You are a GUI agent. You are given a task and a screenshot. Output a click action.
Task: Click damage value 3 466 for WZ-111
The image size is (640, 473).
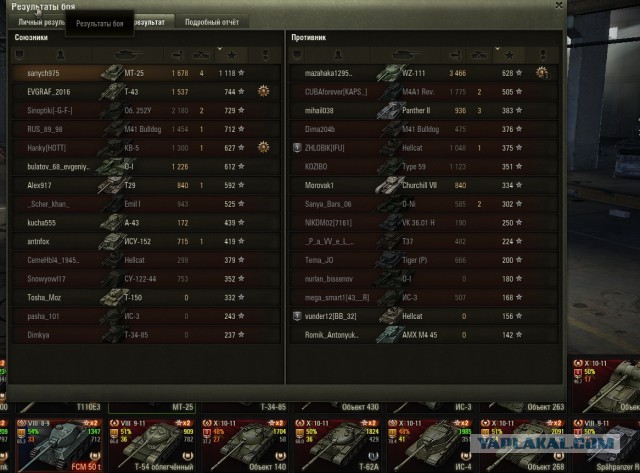click(458, 73)
